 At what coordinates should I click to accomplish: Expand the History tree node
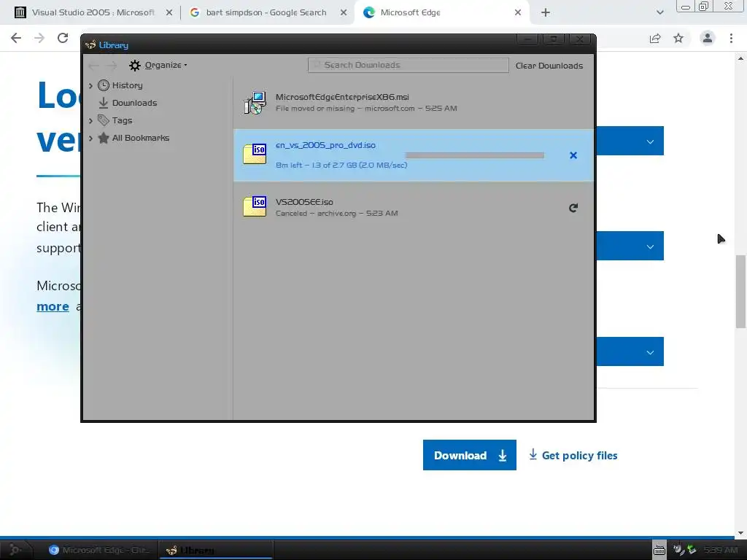tap(90, 86)
